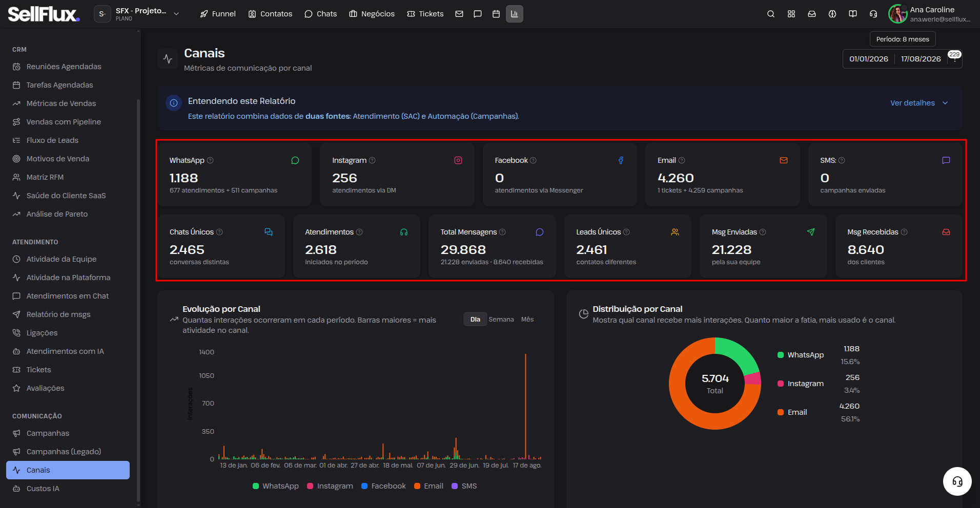Toggle WhatsApp series in bar chart legend
The image size is (980, 508).
(x=276, y=486)
